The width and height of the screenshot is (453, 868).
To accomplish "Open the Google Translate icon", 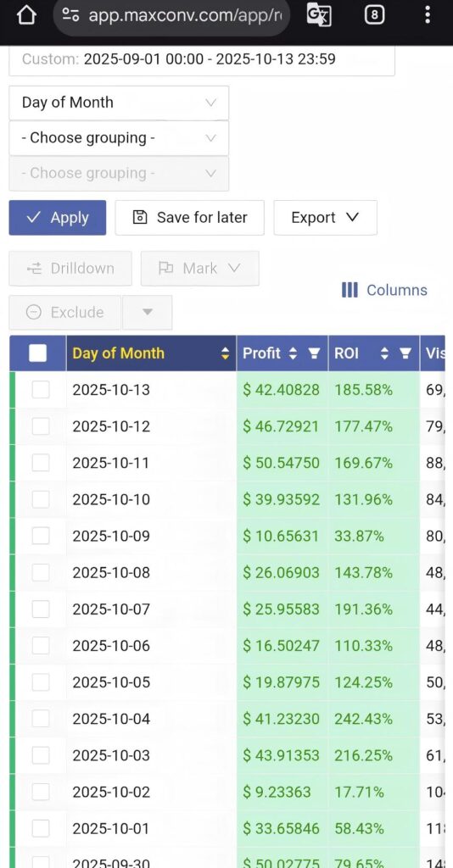I will [x=319, y=16].
